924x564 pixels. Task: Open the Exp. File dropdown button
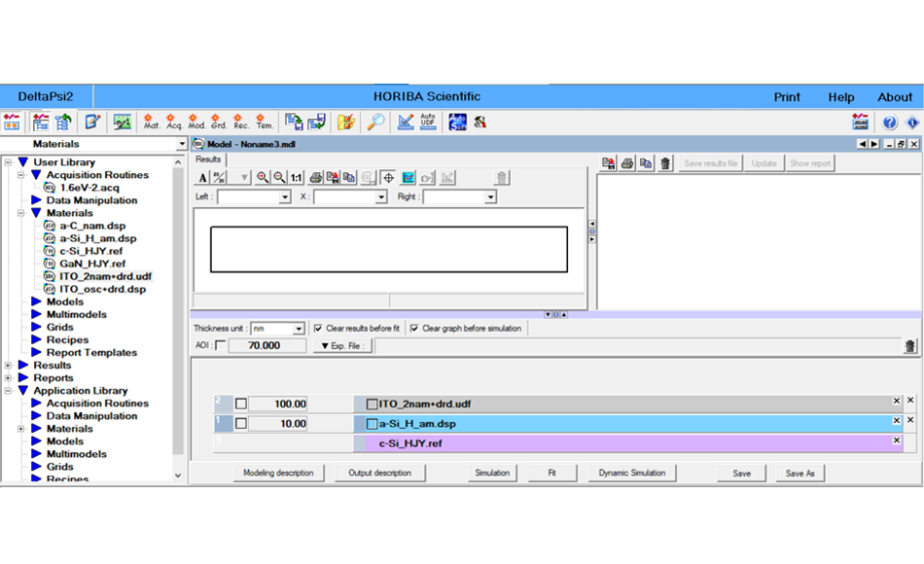343,346
